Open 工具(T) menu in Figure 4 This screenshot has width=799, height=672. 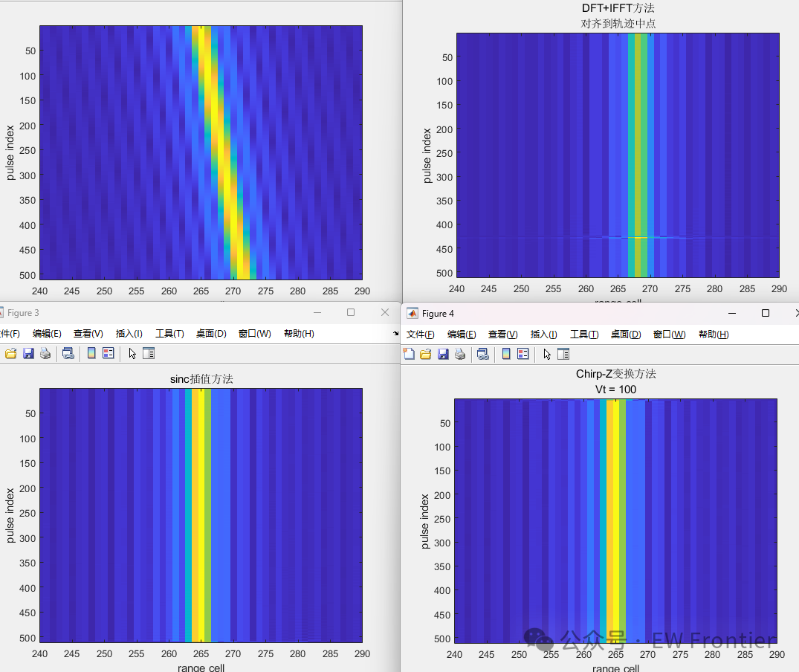[x=584, y=335]
